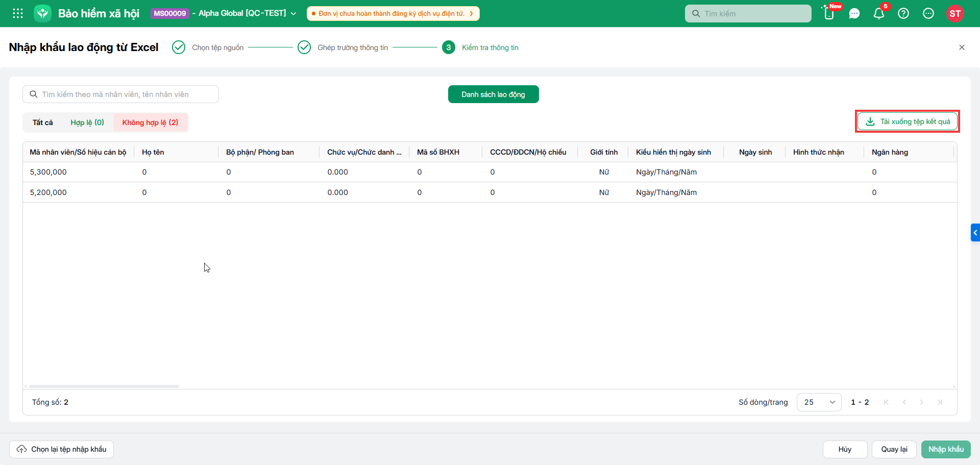Click the Danh sách lao động button
The image size is (980, 465).
(493, 94)
